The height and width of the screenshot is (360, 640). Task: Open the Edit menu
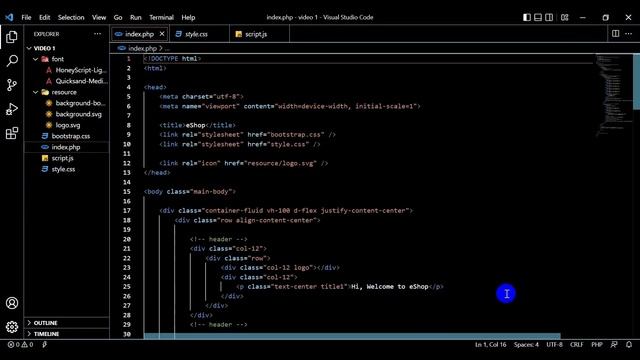[x=44, y=17]
